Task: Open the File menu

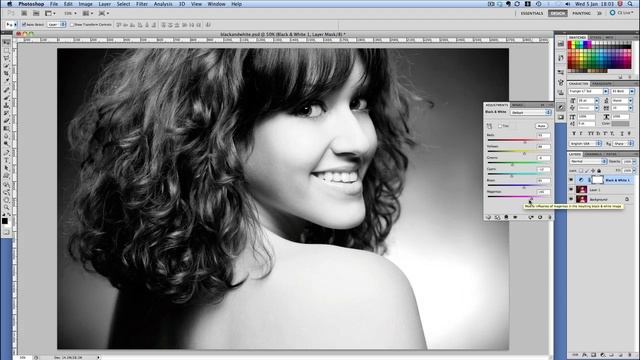Action: tap(54, 4)
